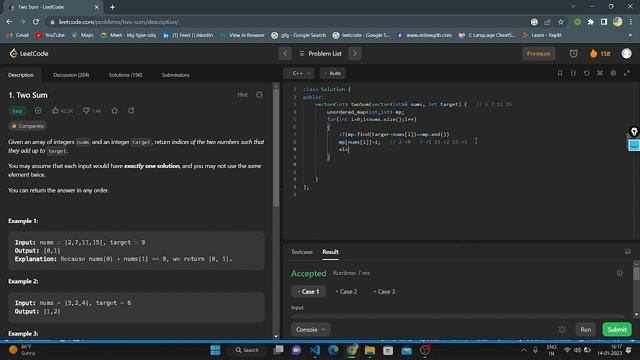640x360 pixels.
Task: Reset code to default with the revert icon
Action: (587, 73)
